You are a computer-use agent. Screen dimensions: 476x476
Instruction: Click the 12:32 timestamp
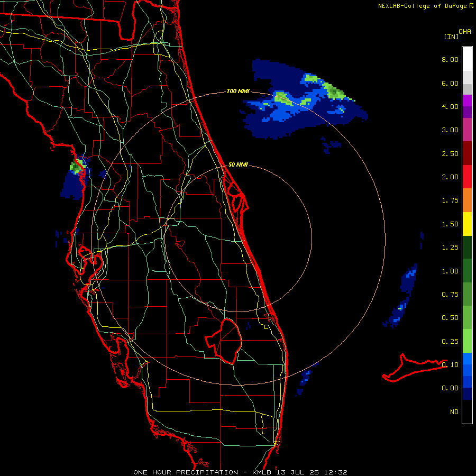[x=335, y=472]
